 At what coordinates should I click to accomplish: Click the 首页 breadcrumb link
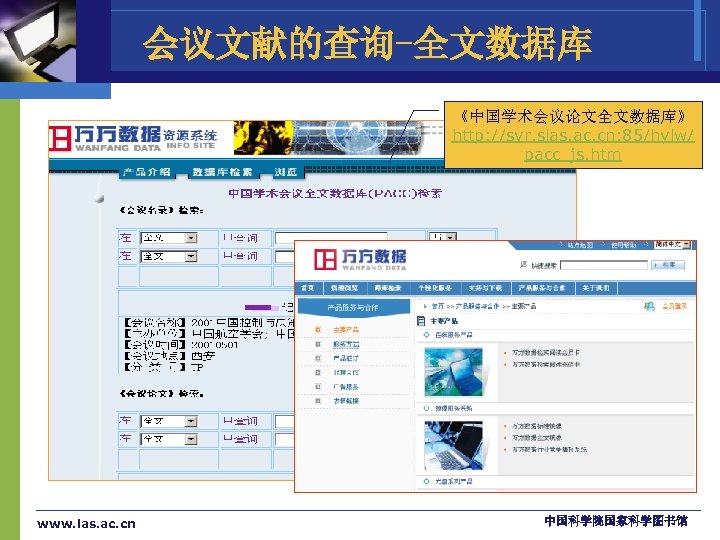tap(438, 306)
